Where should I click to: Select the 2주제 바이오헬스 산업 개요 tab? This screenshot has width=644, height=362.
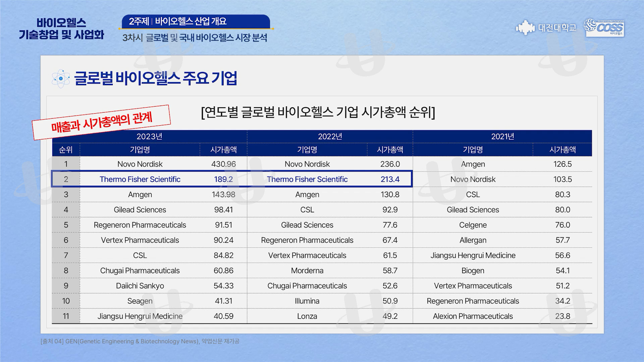coord(196,21)
